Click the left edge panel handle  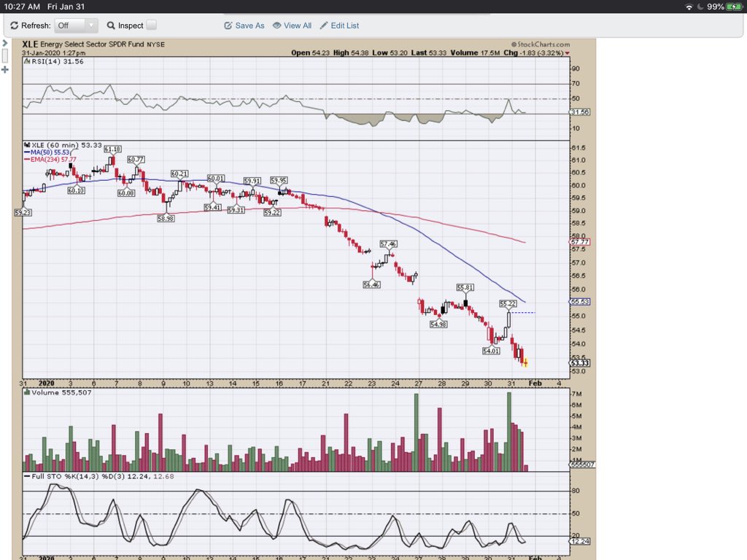point(5,55)
